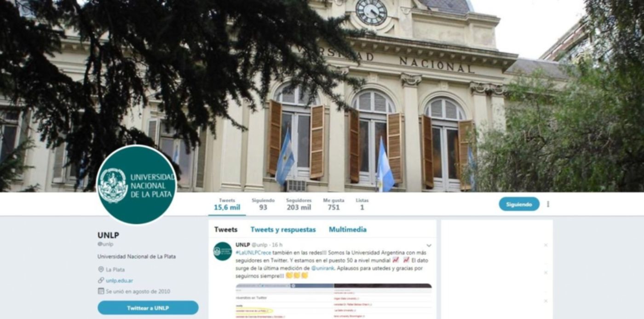This screenshot has height=319, width=644.
Task: Click the UNLP avatar beside the tweet
Action: coord(223,251)
